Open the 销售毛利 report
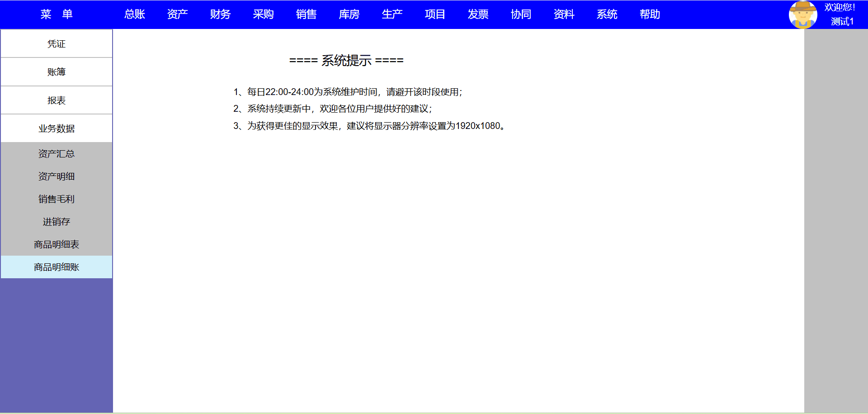 [x=57, y=199]
